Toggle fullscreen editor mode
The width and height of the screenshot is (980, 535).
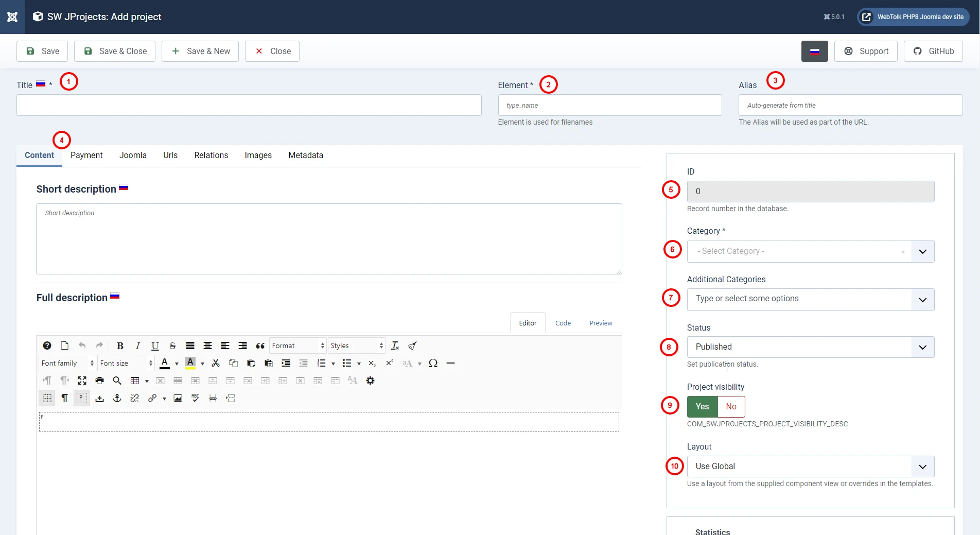click(82, 381)
